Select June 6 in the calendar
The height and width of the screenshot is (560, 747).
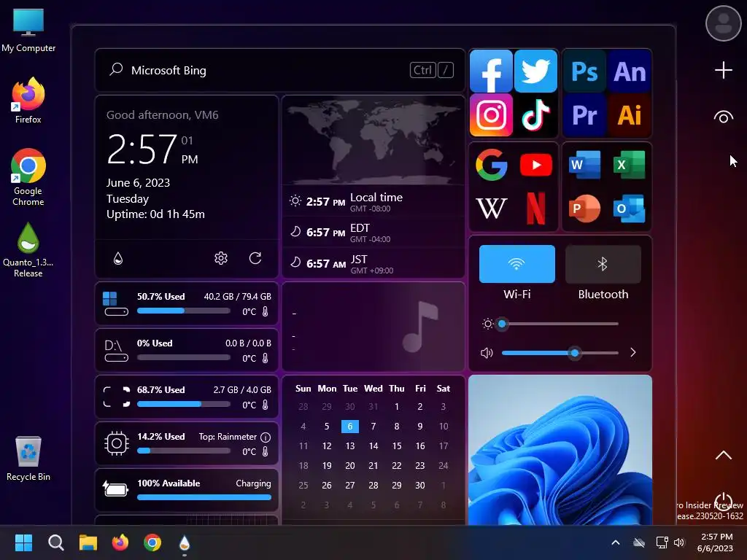click(349, 426)
